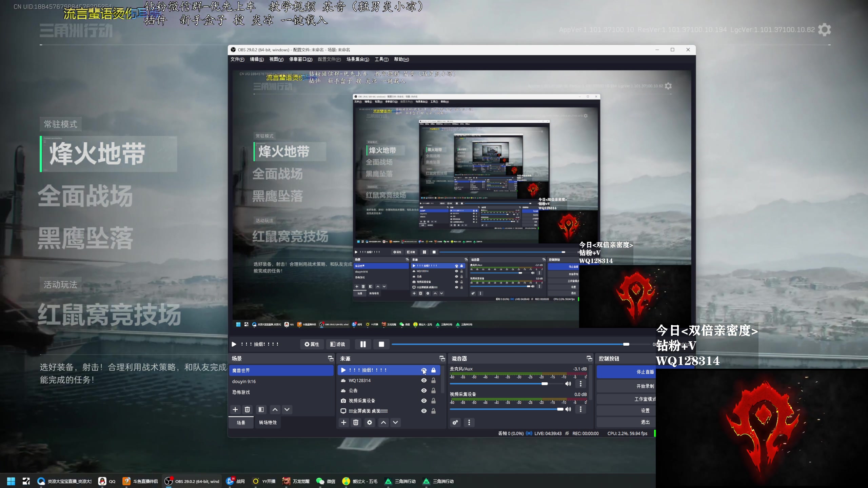Image resolution: width=868 pixels, height=488 pixels.
Task: Open 属性 properties for selected source
Action: (312, 344)
